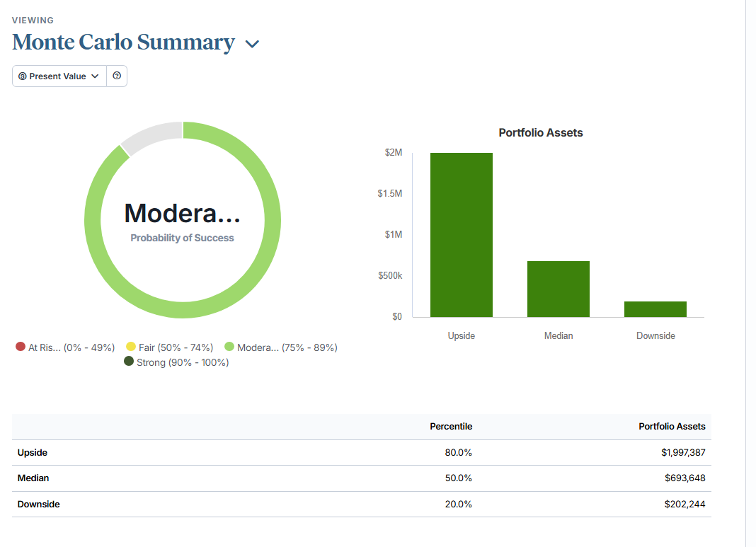The image size is (756, 547).
Task: Toggle the Moderate (75% - 89%) legend item
Action: pos(281,347)
